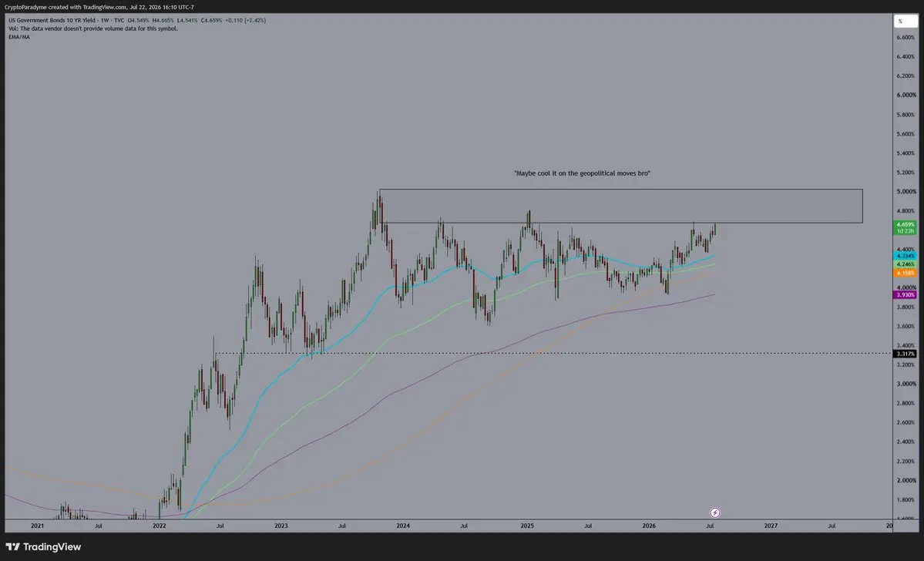Click the black 3.317% horizontal line label

pos(906,354)
